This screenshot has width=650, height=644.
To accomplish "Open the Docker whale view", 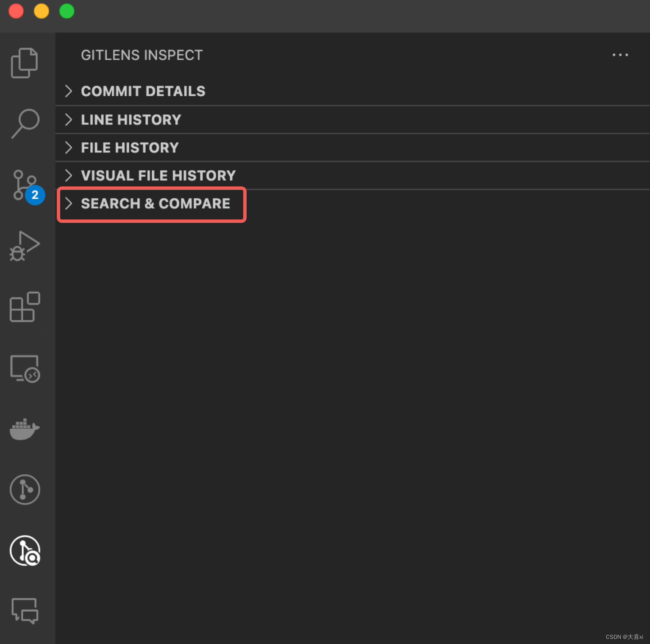I will click(x=25, y=429).
